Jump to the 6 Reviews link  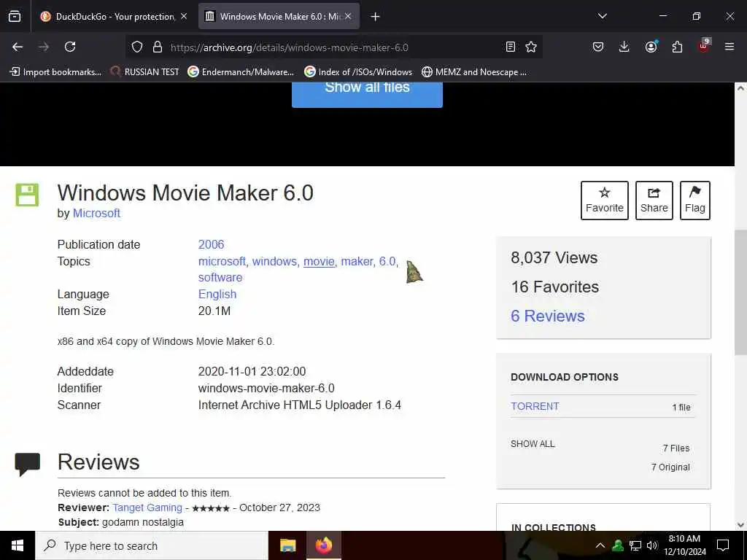click(x=547, y=316)
